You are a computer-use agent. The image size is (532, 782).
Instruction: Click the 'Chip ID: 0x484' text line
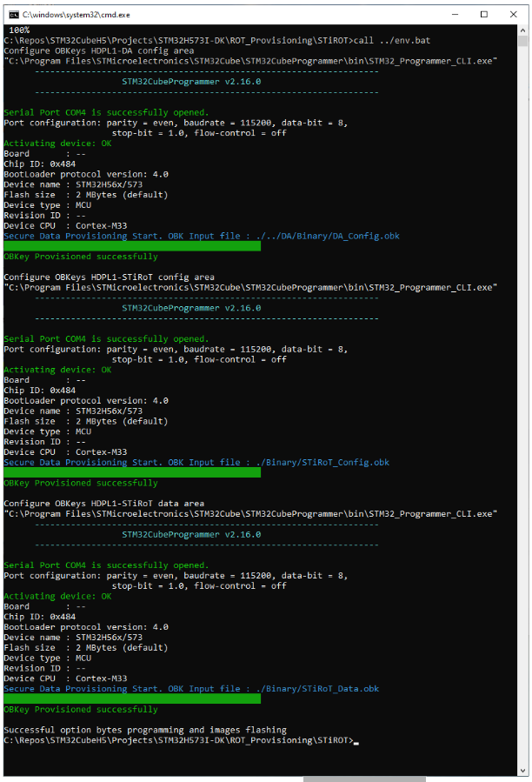click(x=39, y=164)
